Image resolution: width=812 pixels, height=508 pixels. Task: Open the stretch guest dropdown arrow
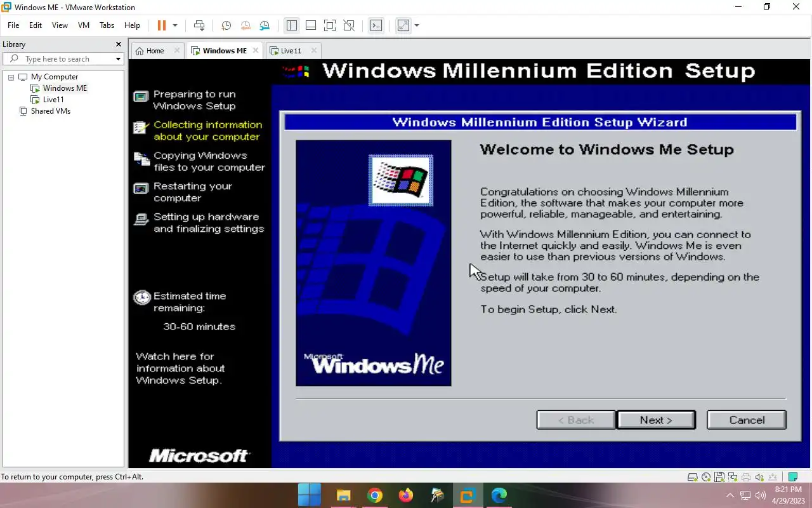pos(417,25)
